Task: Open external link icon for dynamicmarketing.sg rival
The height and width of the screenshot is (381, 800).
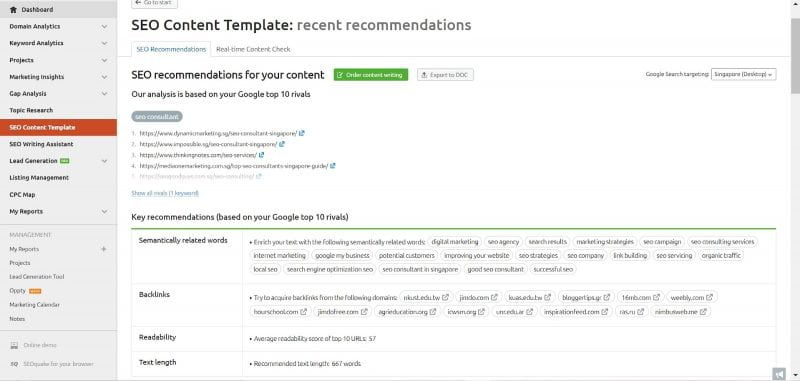Action: [302, 133]
